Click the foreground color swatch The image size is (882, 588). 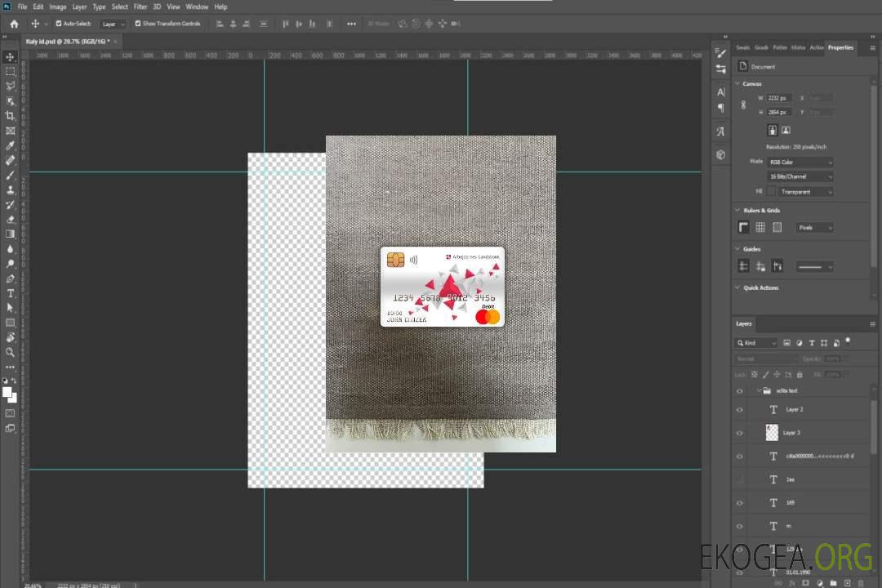click(x=7, y=392)
